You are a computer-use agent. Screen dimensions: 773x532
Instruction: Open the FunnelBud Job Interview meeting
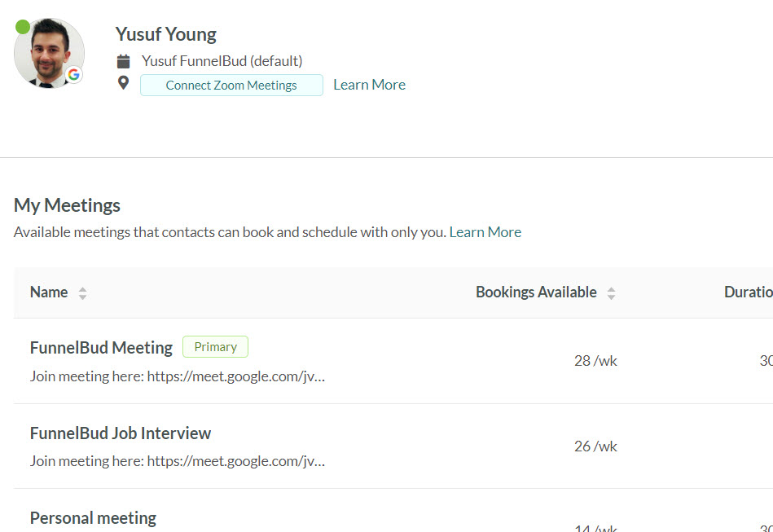tap(121, 433)
